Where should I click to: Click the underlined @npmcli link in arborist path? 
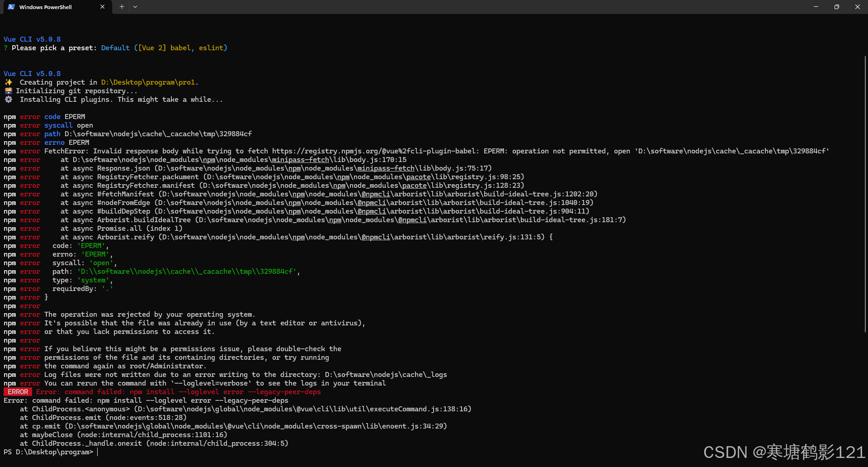coord(376,194)
